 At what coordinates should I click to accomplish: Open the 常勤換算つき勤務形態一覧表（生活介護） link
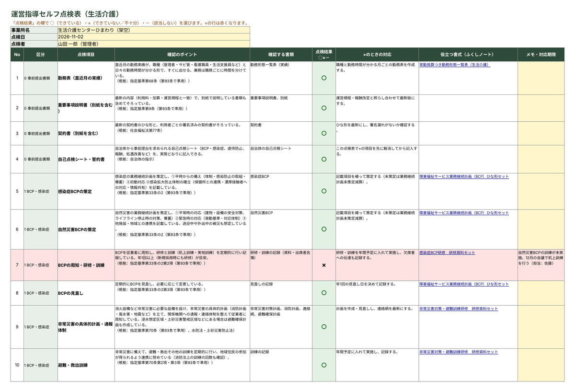pos(455,65)
